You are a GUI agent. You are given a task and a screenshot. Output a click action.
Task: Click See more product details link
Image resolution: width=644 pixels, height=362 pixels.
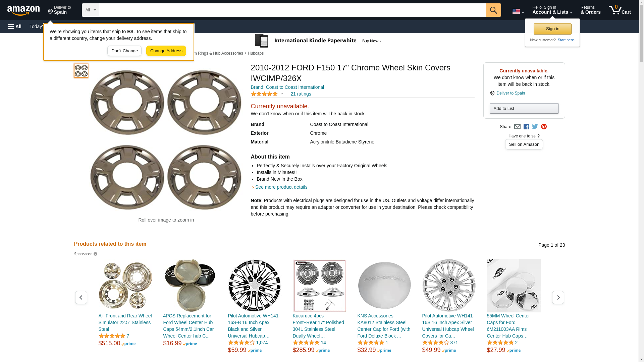coord(281,187)
